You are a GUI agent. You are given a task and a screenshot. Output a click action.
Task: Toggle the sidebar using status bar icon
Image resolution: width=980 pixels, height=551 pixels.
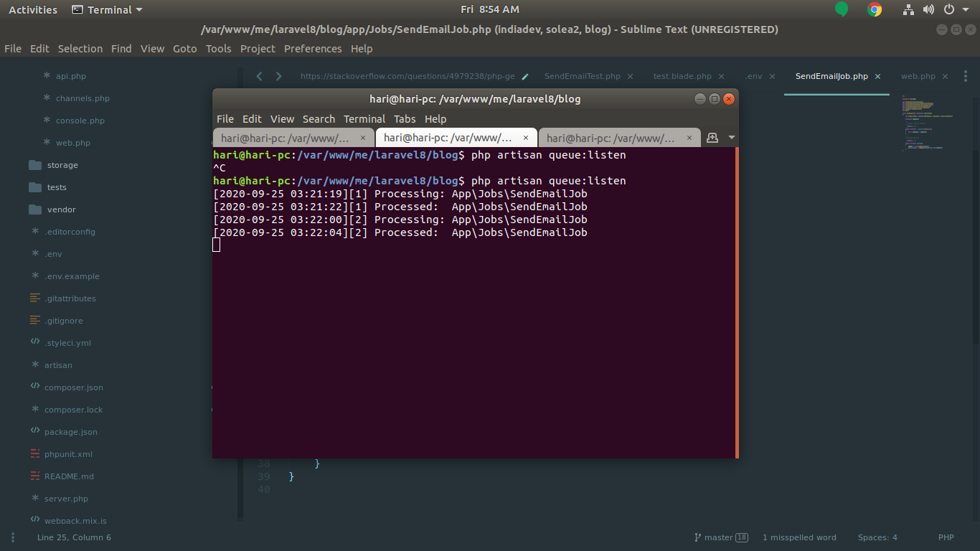12,537
